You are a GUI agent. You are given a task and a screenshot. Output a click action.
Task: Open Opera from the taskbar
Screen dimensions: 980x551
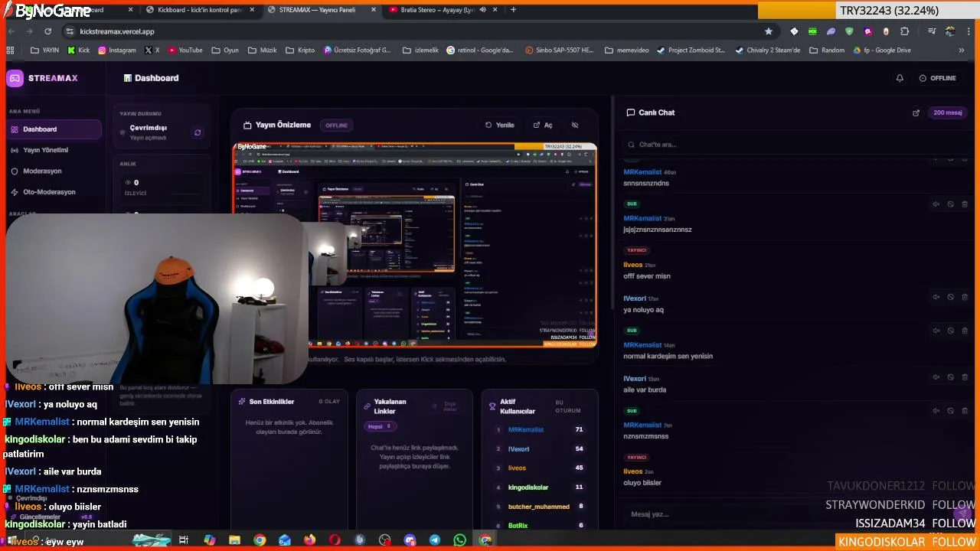335,540
